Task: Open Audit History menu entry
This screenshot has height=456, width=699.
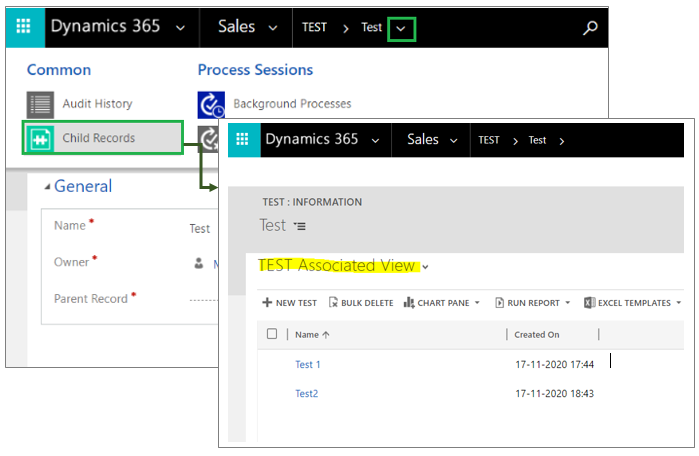Action: (x=97, y=104)
